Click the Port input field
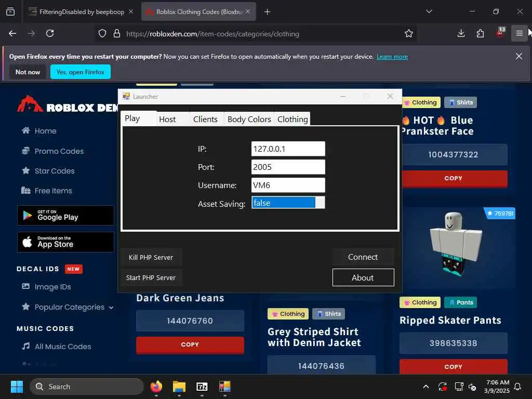The image size is (532, 399). click(288, 167)
